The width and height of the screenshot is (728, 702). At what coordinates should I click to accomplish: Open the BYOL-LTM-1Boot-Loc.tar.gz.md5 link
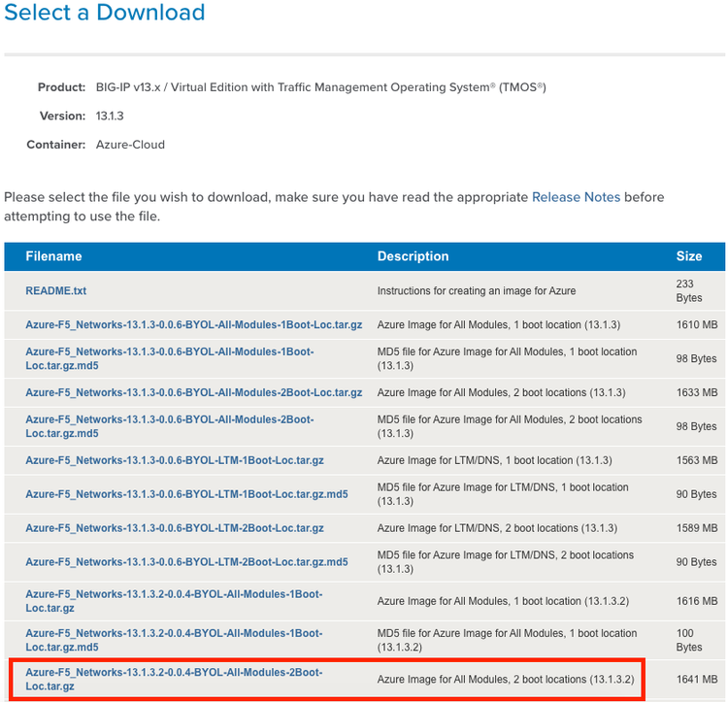(186, 494)
